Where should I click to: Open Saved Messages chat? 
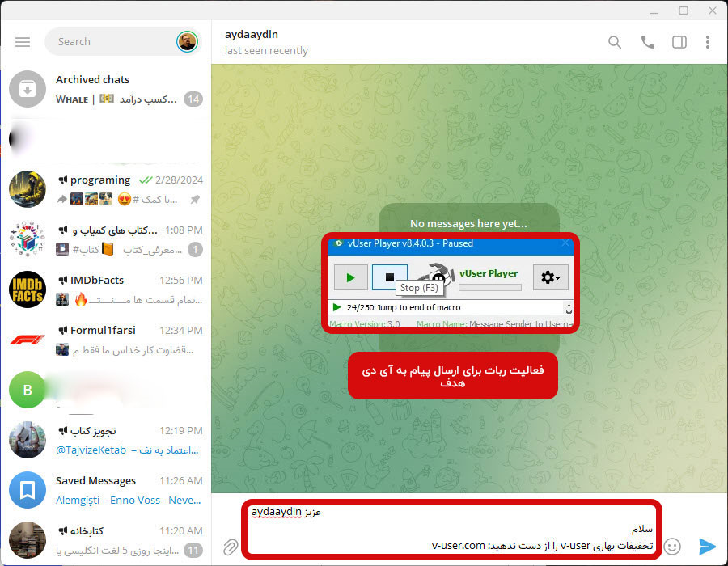coord(106,490)
